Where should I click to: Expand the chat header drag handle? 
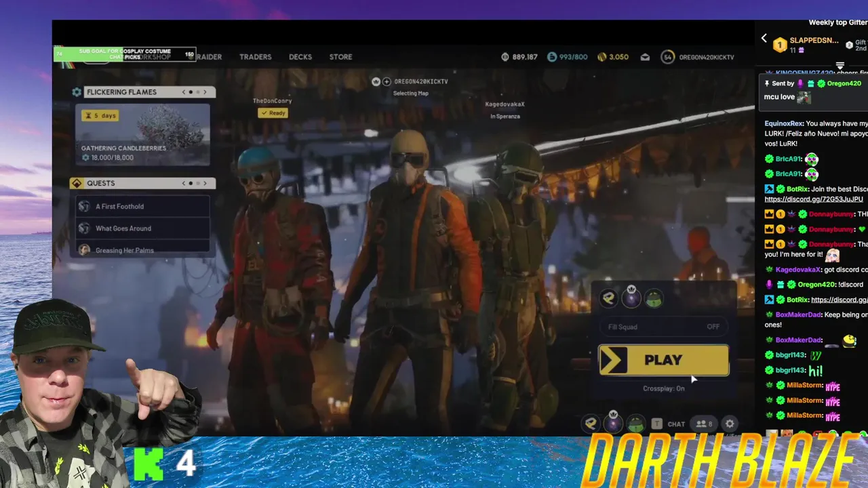click(x=840, y=66)
